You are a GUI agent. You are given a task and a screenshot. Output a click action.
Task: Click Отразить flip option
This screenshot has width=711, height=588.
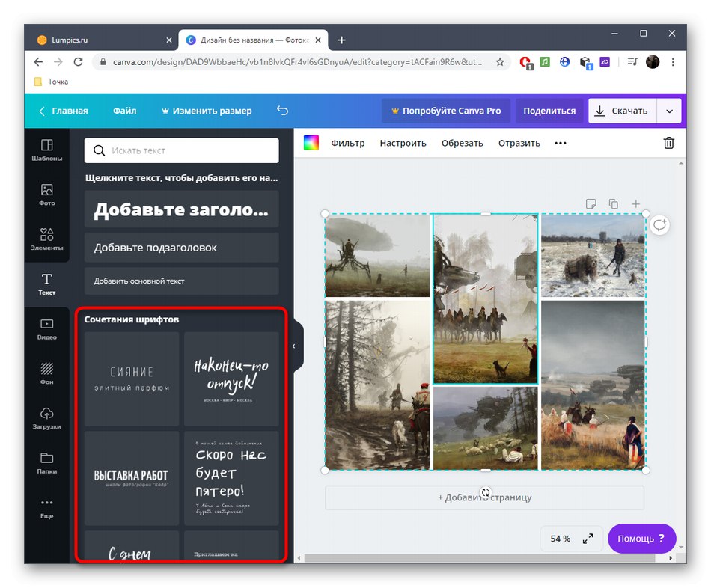pos(519,144)
